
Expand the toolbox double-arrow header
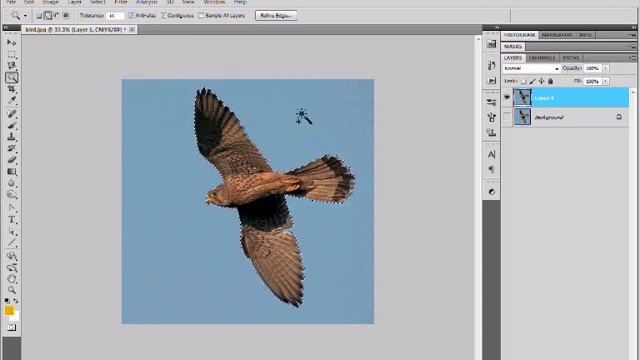(x=6, y=28)
